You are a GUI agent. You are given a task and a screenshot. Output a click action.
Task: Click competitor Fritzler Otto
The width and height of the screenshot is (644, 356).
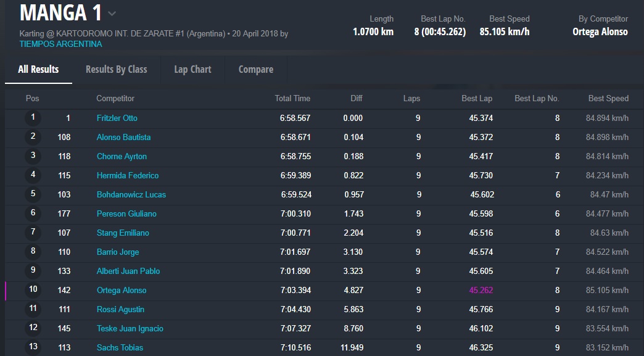pyautogui.click(x=117, y=118)
